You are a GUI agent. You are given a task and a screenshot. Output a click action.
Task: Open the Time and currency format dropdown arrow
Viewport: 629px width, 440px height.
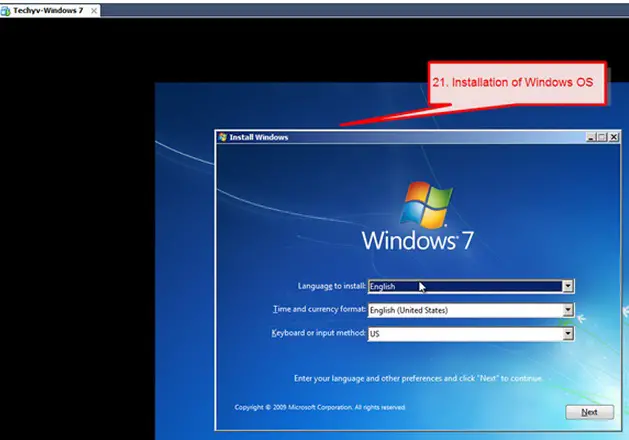pos(568,310)
